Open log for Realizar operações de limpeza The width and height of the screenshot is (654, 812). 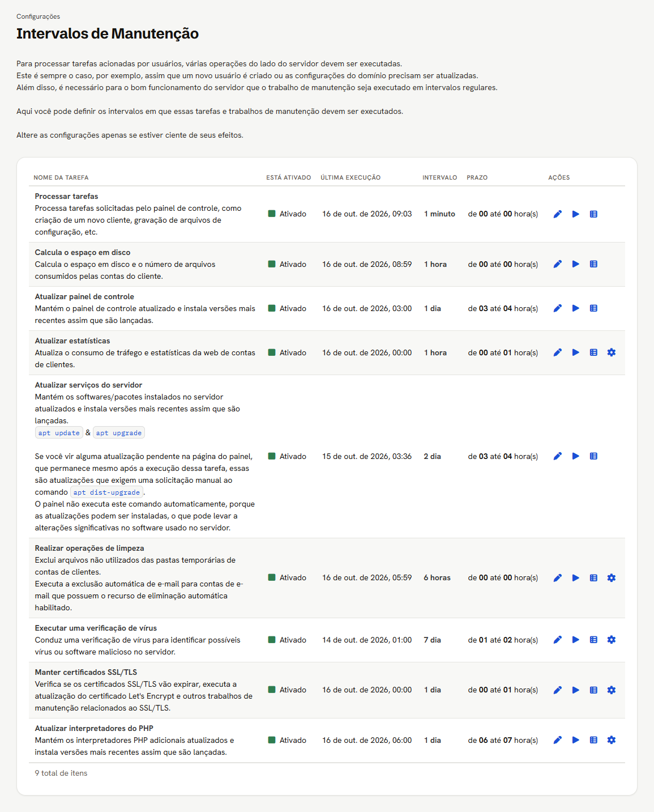[593, 578]
